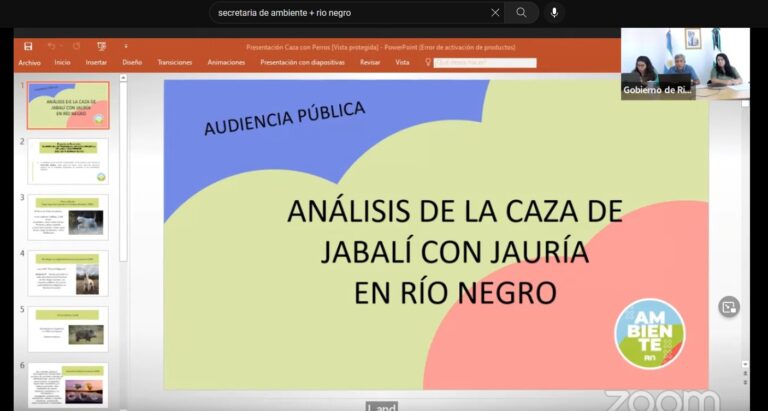Expand the Customize Quick Access Toolbar arrow
The image size is (768, 411).
tap(126, 46)
